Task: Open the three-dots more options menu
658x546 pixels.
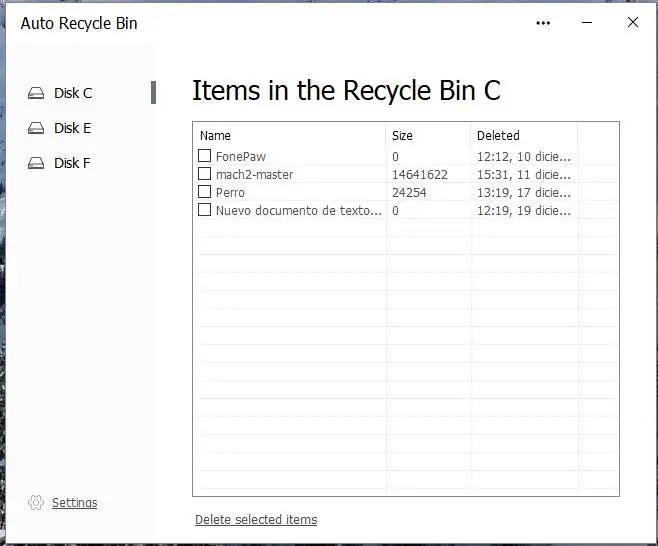Action: (x=543, y=23)
